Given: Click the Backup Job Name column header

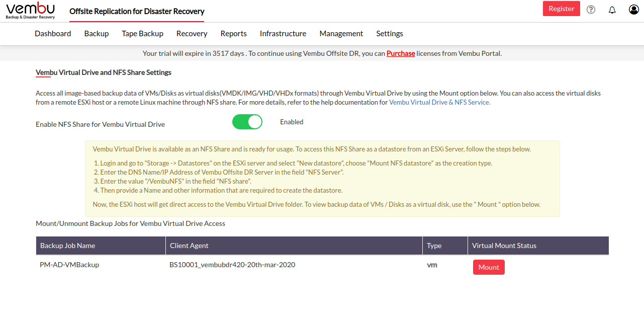Looking at the screenshot, I should point(101,246).
